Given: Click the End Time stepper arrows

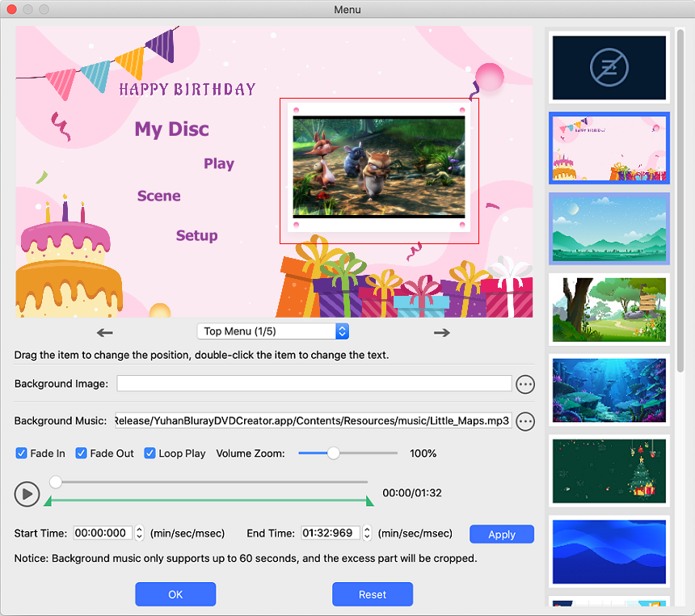Looking at the screenshot, I should click(x=367, y=533).
